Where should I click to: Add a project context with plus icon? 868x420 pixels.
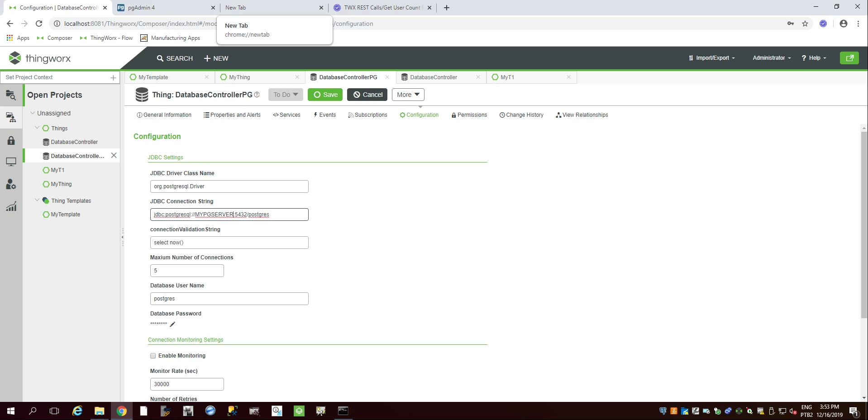click(113, 78)
